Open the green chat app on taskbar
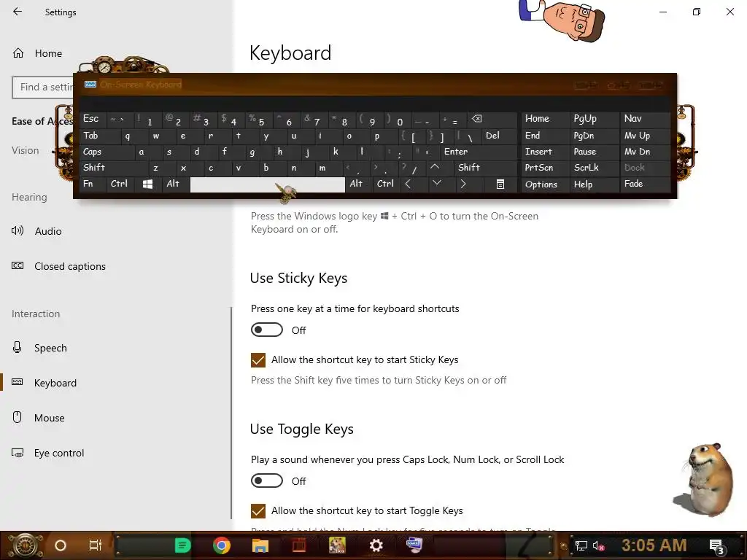This screenshot has width=747, height=560. [182, 545]
